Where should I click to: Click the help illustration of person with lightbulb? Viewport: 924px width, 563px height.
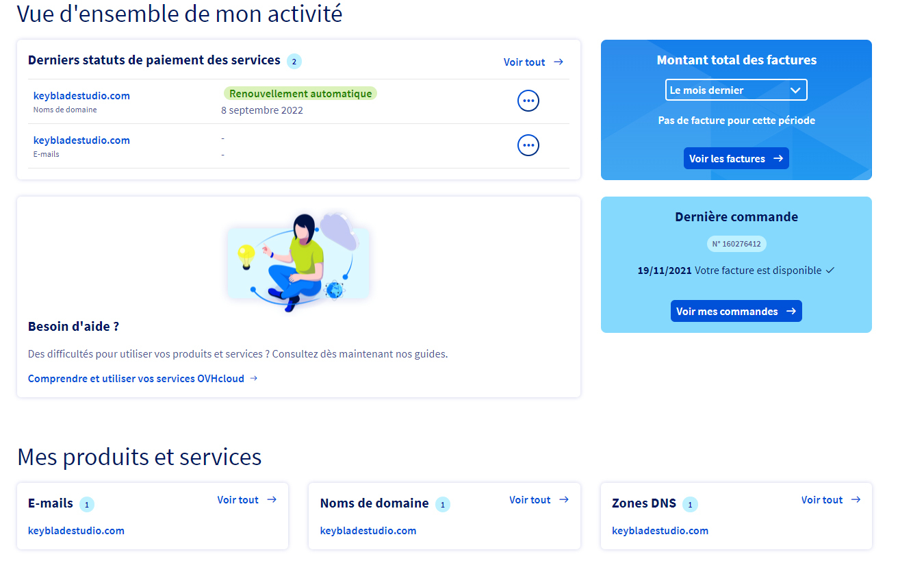(x=298, y=262)
